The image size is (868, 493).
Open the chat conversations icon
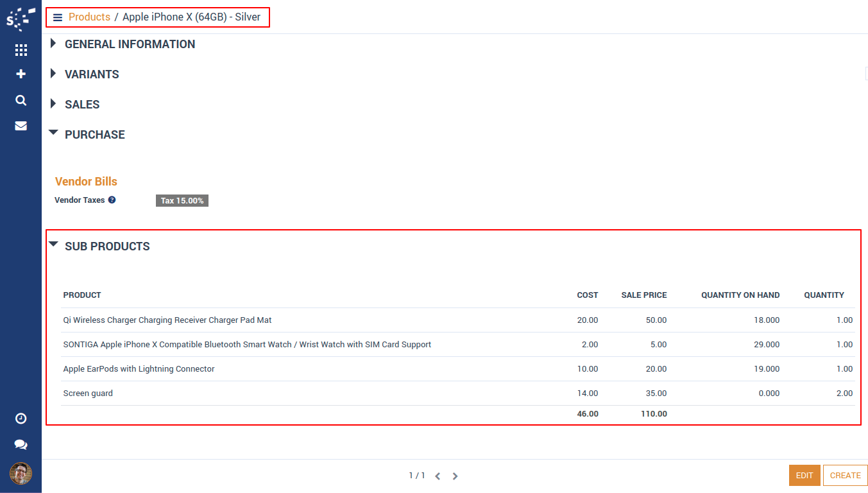(x=21, y=444)
